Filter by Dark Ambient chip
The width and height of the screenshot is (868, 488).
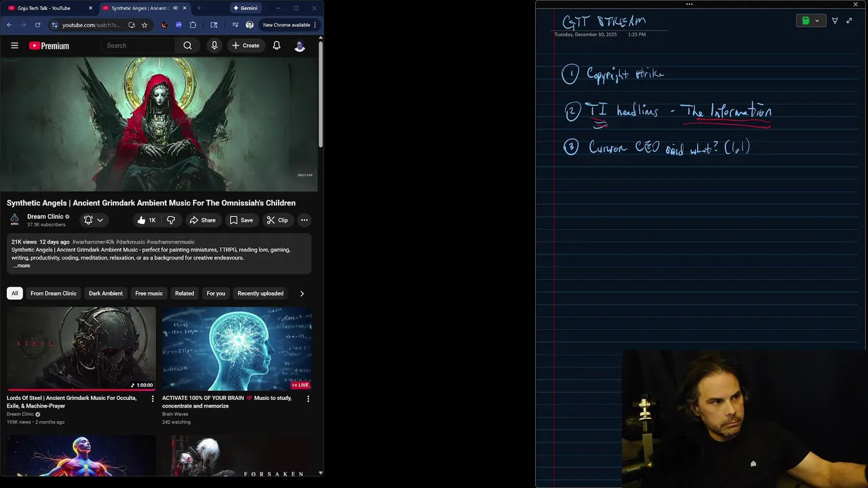[106, 293]
